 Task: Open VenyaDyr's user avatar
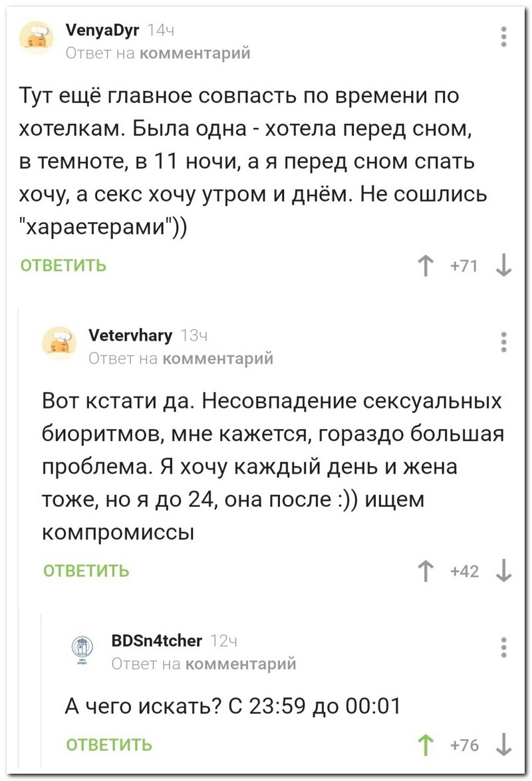coord(37,38)
